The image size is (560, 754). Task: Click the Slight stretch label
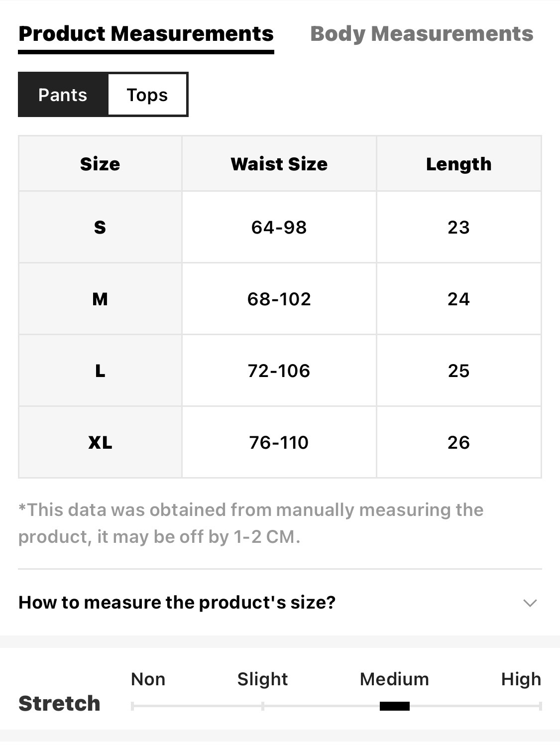coord(262,679)
